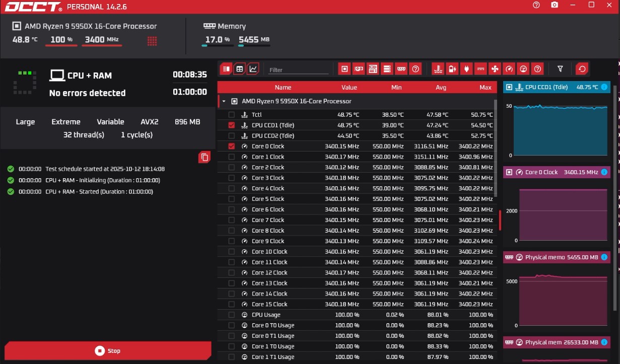Open info for CPU CCD1 graph
This screenshot has height=364, width=620.
(x=604, y=87)
